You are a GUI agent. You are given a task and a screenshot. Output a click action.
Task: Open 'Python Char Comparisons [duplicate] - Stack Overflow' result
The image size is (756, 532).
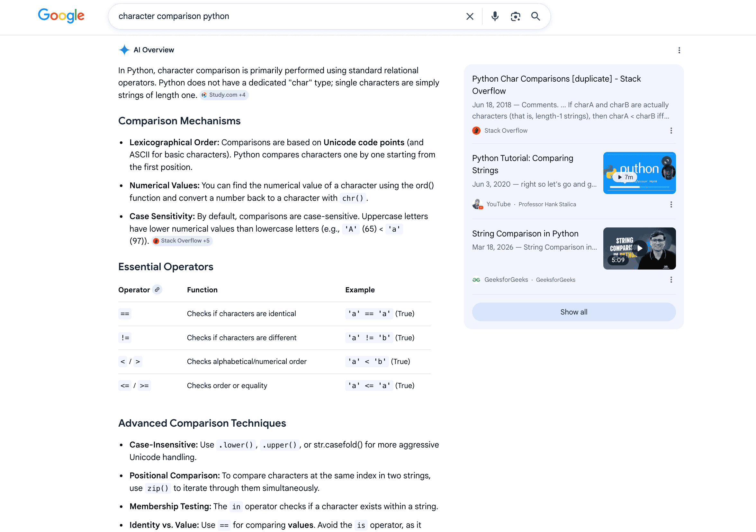[x=556, y=84]
